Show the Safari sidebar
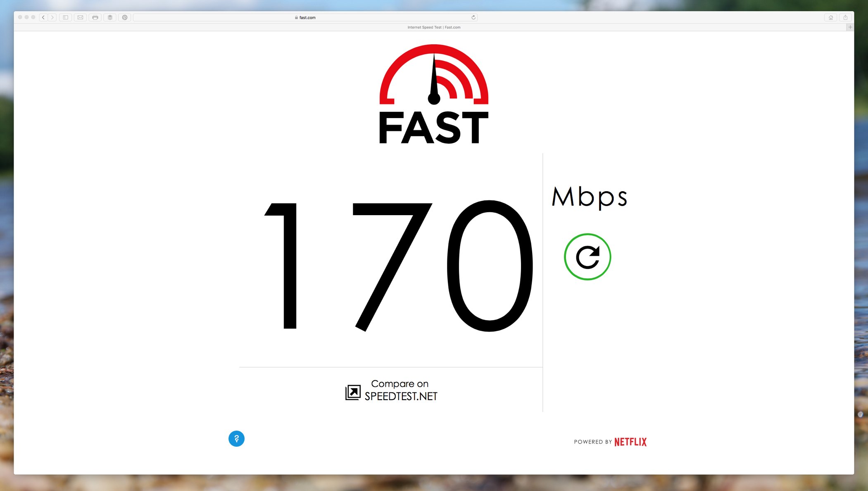 click(x=65, y=17)
